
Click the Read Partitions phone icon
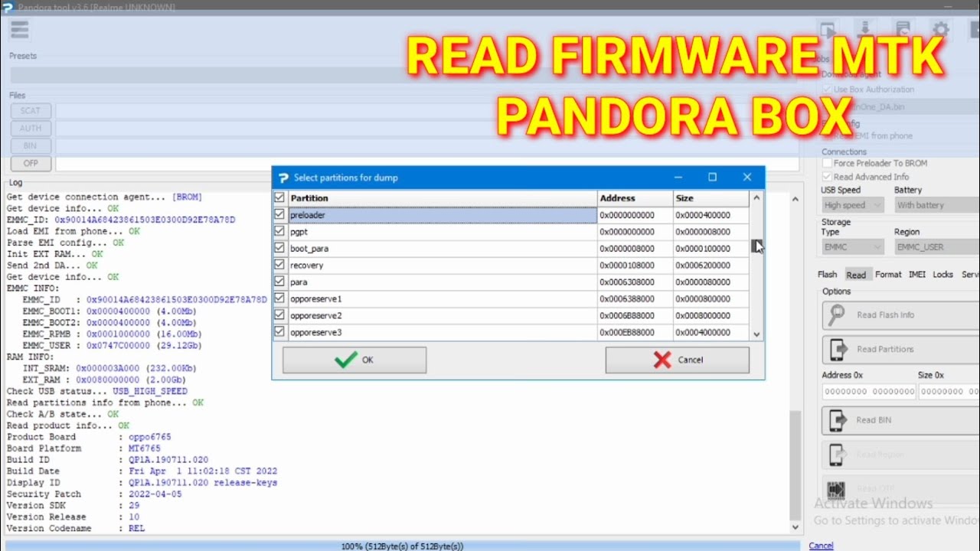pos(838,349)
